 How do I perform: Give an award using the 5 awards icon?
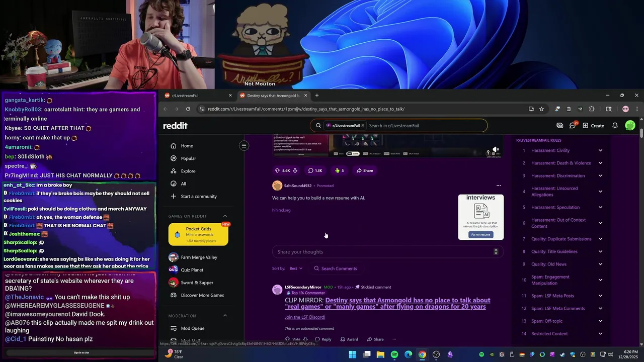point(339,170)
